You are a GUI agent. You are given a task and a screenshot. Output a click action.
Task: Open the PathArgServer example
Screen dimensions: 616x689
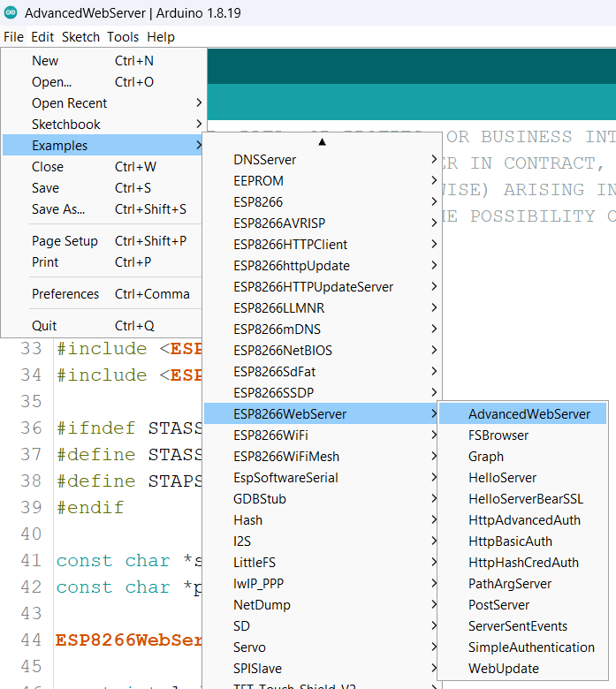523,584
